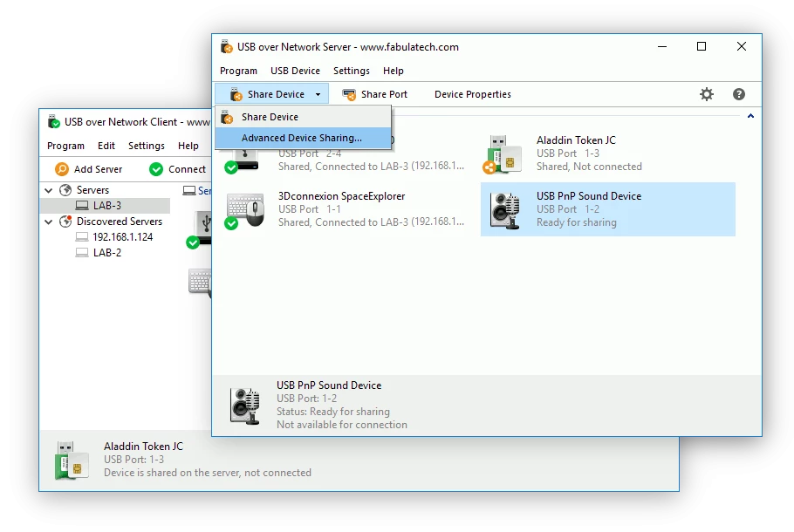Collapse the device group with the blue chevron
The height and width of the screenshot is (532, 794).
tap(751, 116)
